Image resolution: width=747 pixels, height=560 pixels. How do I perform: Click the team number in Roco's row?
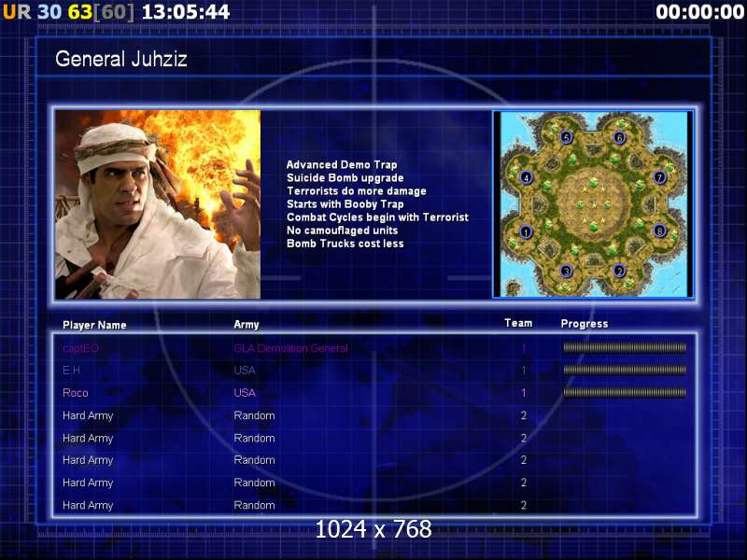click(524, 393)
